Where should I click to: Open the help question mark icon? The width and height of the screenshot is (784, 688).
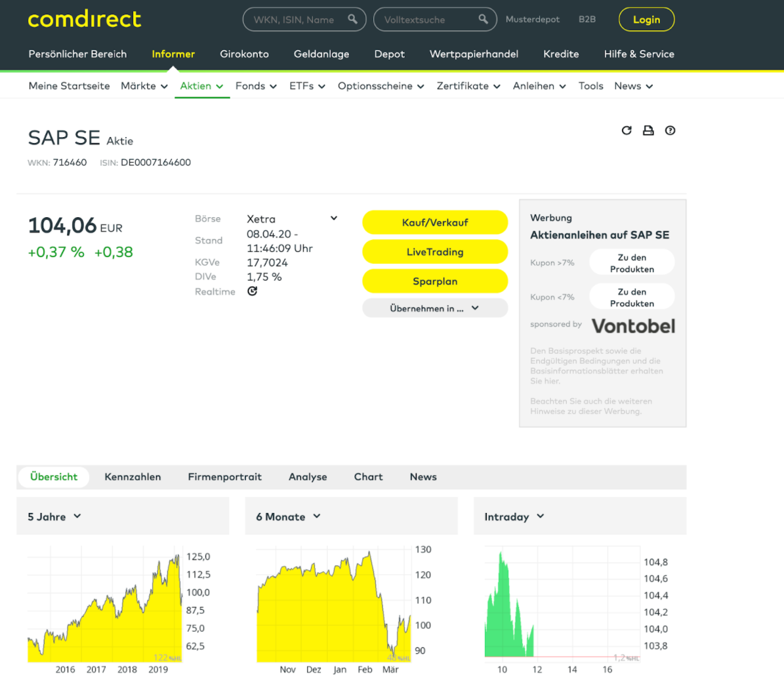(x=670, y=131)
